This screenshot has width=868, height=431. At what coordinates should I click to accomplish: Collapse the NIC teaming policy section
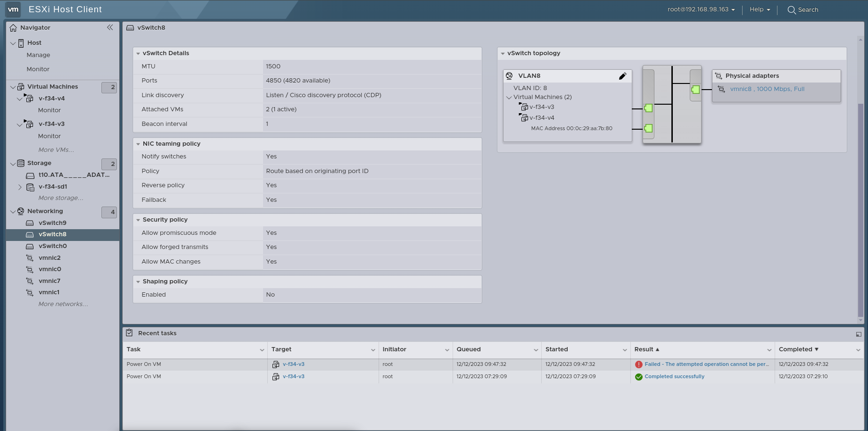138,144
